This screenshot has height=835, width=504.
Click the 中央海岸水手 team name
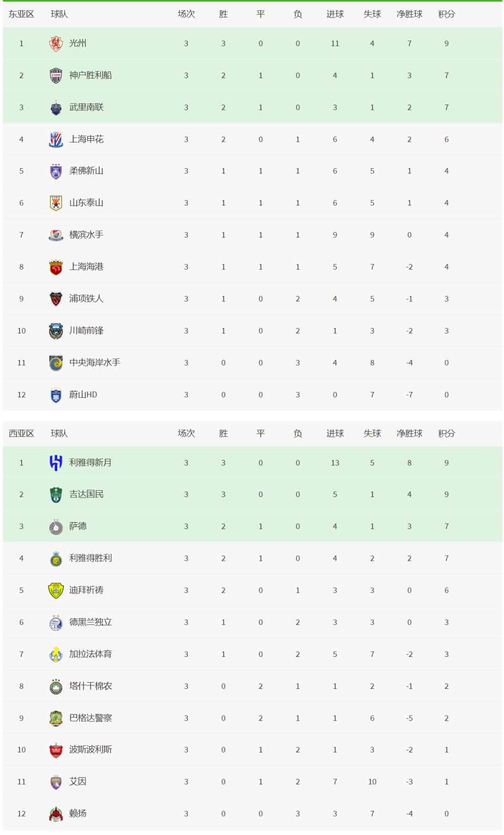[94, 363]
